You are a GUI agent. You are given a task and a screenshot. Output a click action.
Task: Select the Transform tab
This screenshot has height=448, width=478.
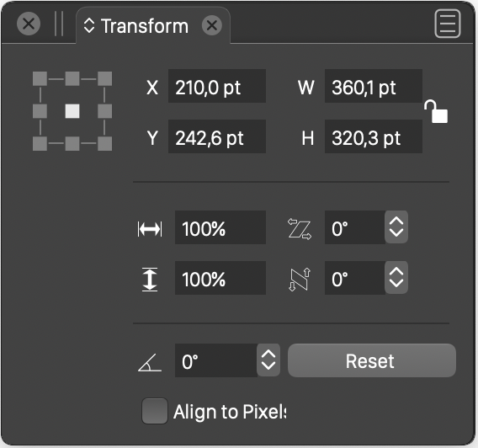click(x=145, y=26)
